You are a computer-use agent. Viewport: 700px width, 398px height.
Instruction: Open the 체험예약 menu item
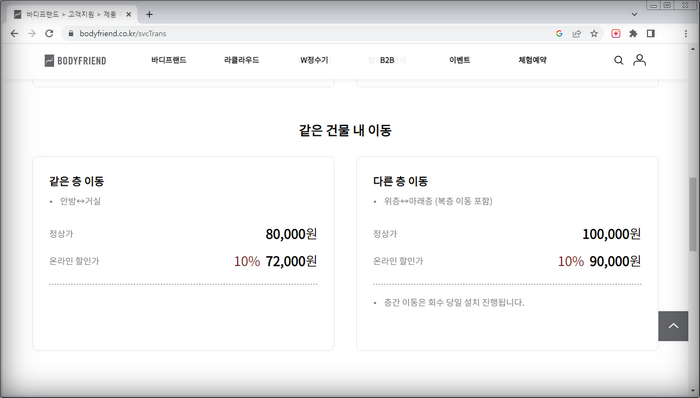[532, 60]
